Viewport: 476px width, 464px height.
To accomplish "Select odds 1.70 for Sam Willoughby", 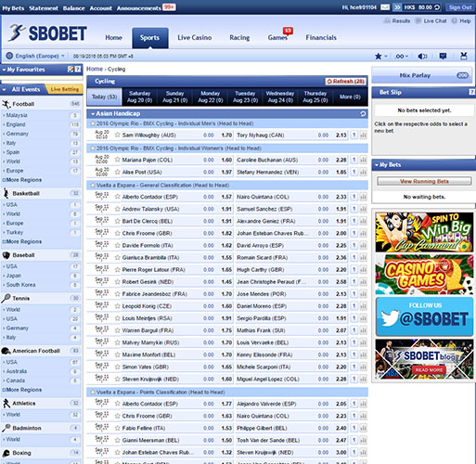I will (x=226, y=135).
